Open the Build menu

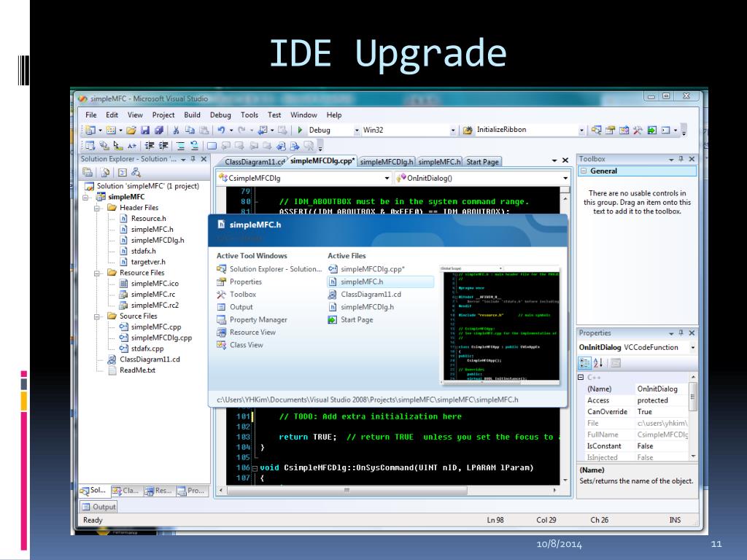click(x=192, y=114)
